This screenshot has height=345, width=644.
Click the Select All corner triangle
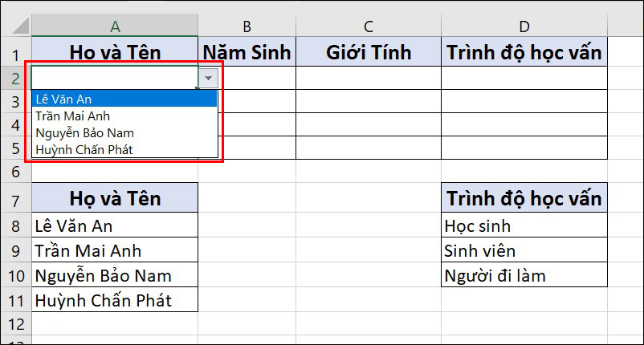tap(21, 26)
